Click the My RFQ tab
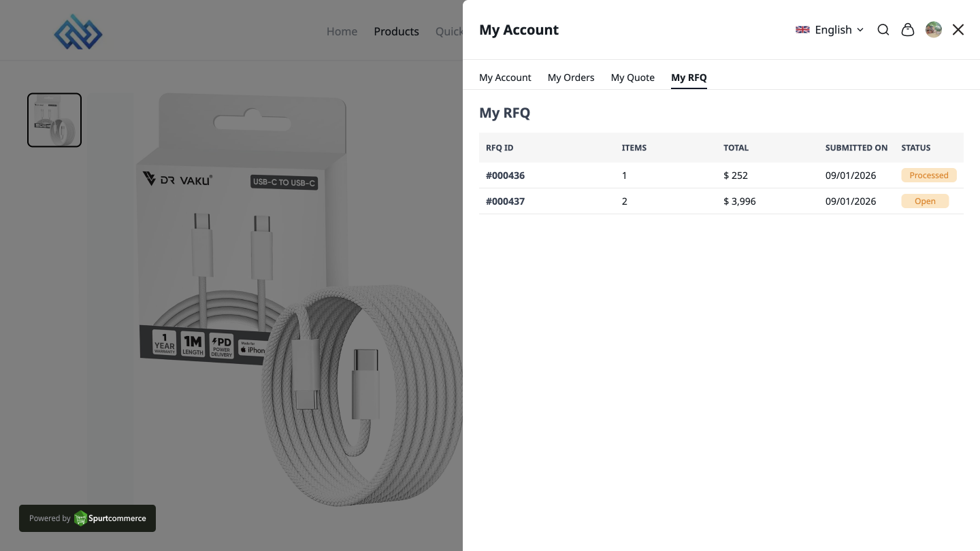Image resolution: width=980 pixels, height=551 pixels. (x=689, y=78)
